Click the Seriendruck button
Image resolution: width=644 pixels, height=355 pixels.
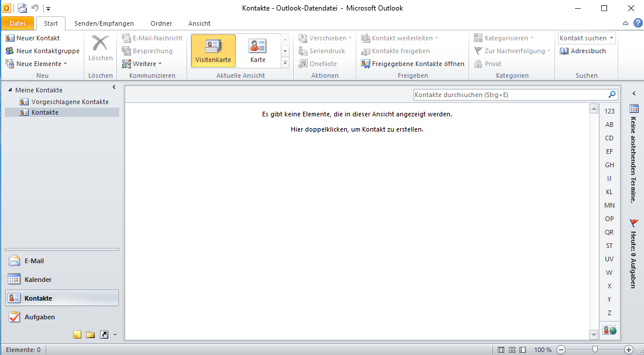tap(322, 51)
